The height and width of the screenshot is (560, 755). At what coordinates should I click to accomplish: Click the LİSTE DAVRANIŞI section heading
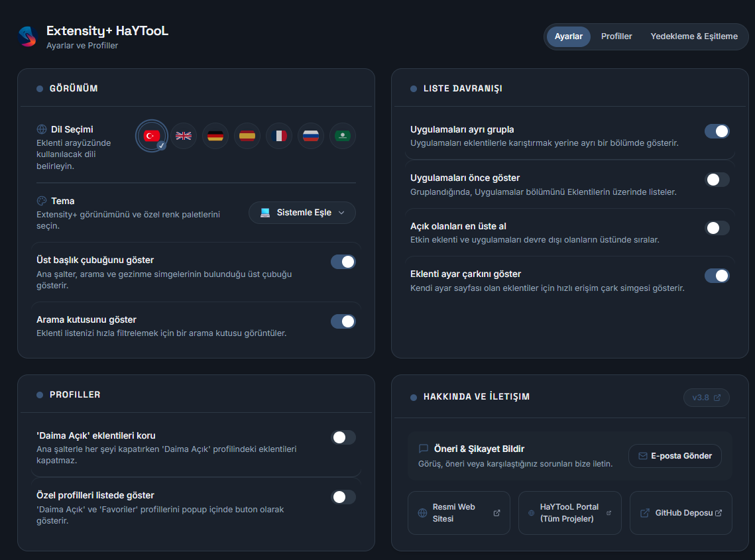463,89
